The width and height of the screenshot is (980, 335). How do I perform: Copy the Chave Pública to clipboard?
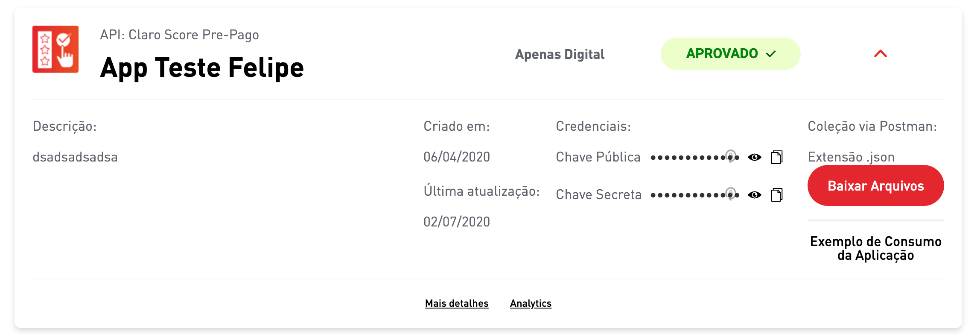click(778, 157)
